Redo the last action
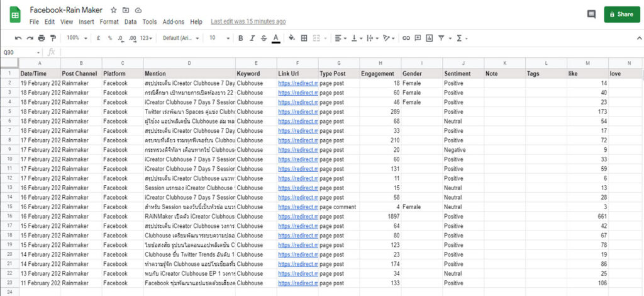The height and width of the screenshot is (296, 644). pyautogui.click(x=30, y=38)
